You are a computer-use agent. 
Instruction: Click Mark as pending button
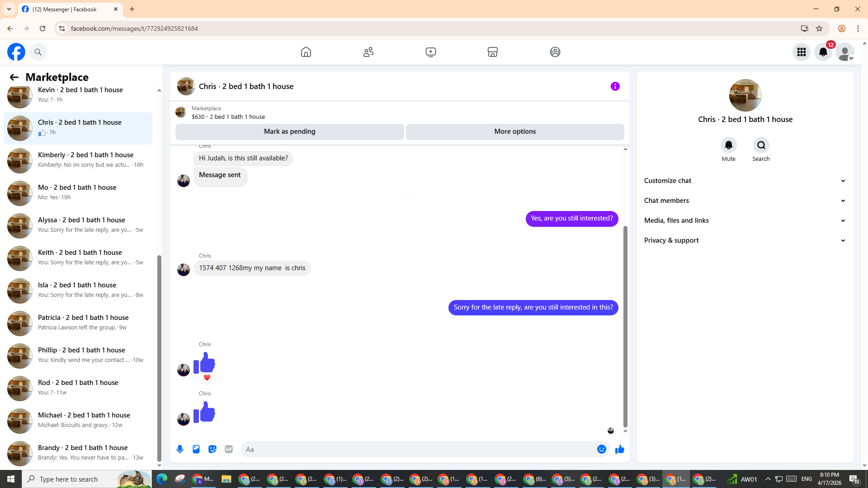pyautogui.click(x=289, y=131)
